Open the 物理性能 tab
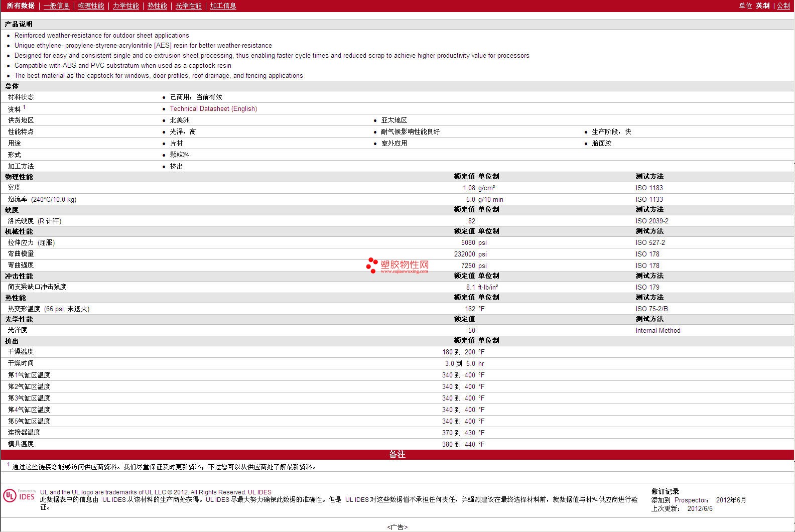The height and width of the screenshot is (532, 795). coord(91,6)
